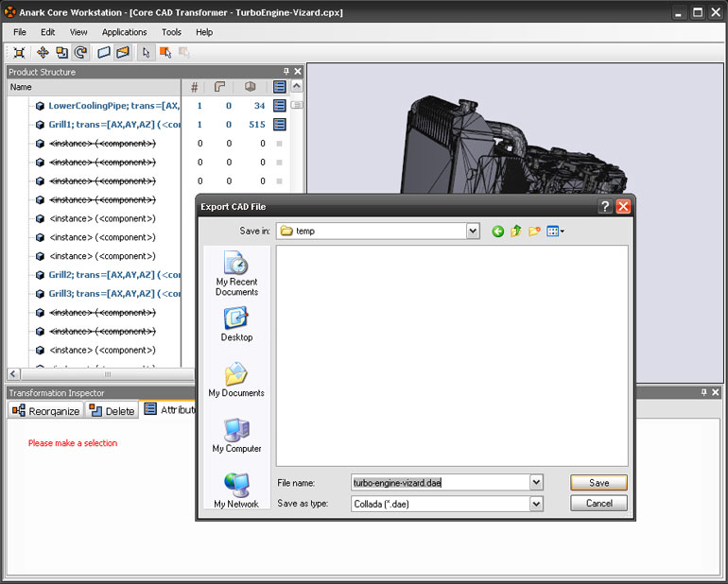This screenshot has height=584, width=728.
Task: Click the File name input field
Action: coord(441,482)
